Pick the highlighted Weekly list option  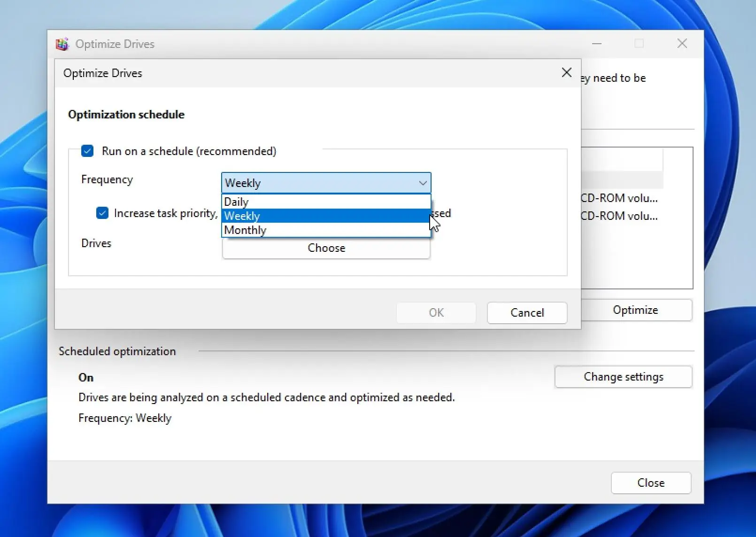coord(326,216)
